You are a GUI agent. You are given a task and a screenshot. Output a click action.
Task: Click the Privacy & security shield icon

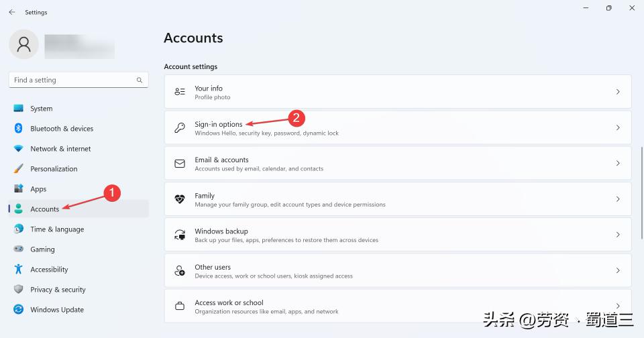pyautogui.click(x=19, y=290)
